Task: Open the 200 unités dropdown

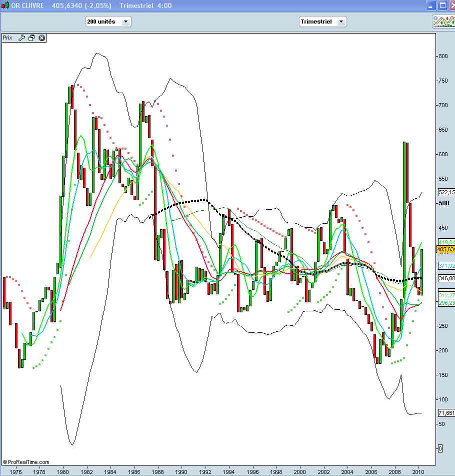Action: pyautogui.click(x=108, y=22)
